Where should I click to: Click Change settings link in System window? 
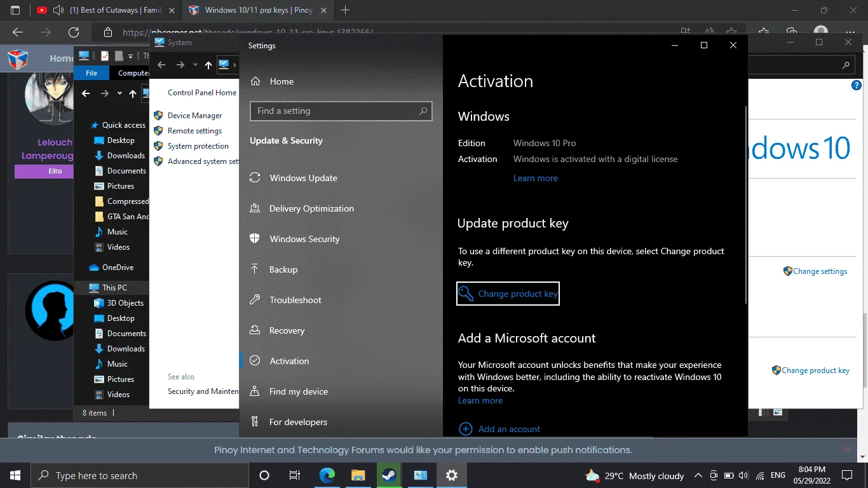click(820, 271)
